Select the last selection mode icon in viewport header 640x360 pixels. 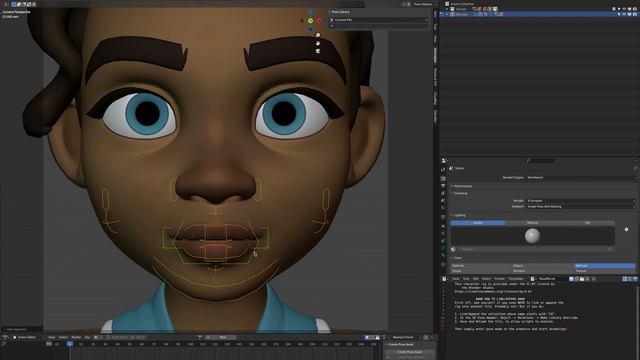click(x=34, y=4)
